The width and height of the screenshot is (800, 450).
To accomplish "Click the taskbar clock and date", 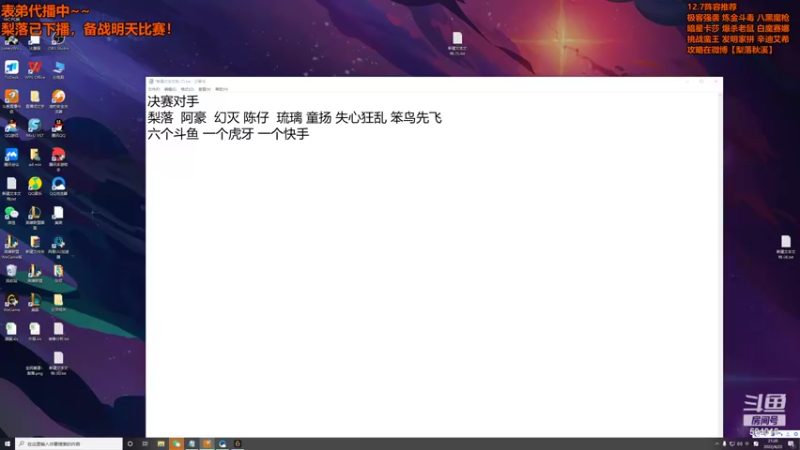I will tap(773, 444).
